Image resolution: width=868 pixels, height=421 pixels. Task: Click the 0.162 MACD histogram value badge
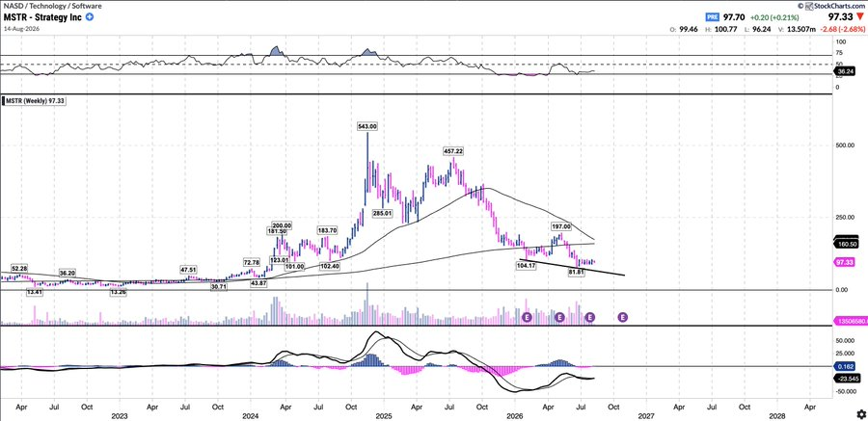tap(845, 366)
